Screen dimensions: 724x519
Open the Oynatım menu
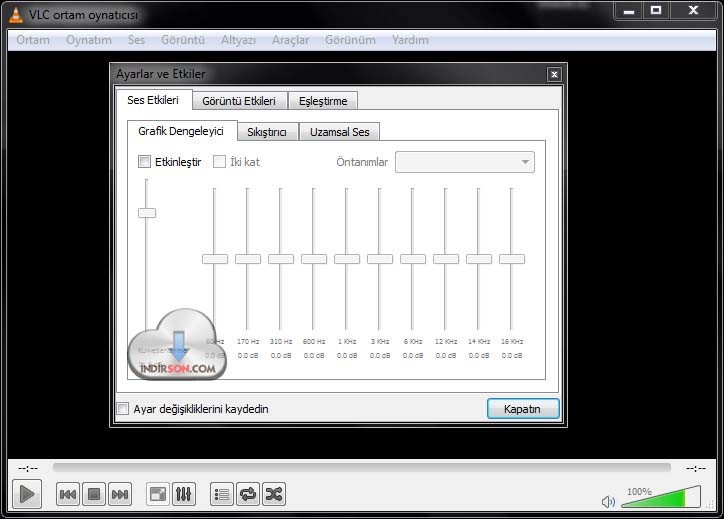click(89, 40)
